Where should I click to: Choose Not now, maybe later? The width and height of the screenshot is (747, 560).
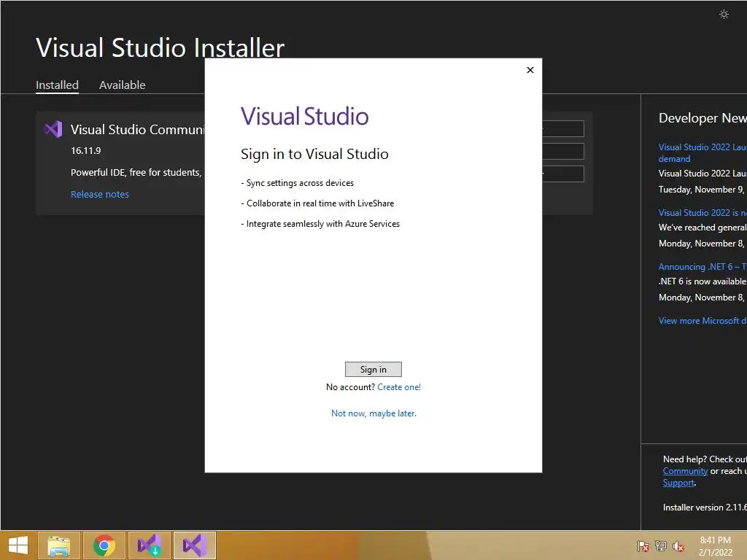point(373,413)
